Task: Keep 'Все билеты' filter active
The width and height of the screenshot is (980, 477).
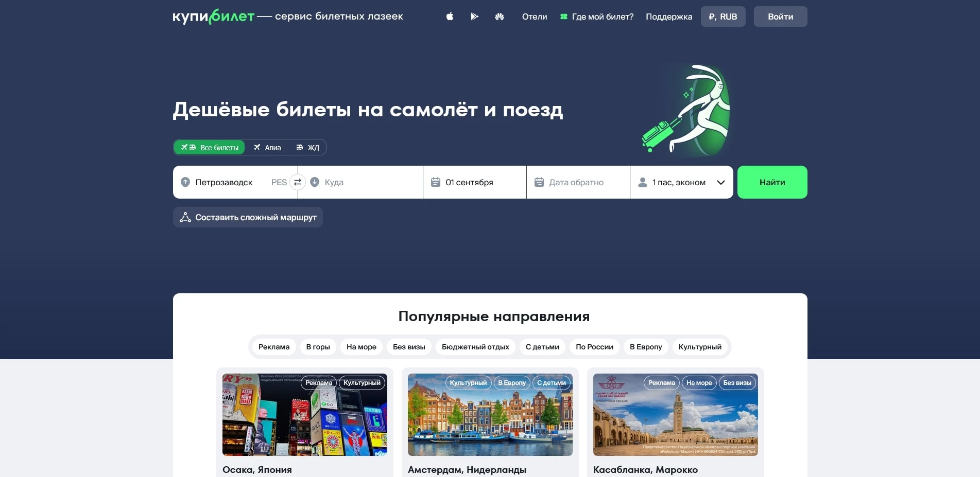Action: (209, 147)
